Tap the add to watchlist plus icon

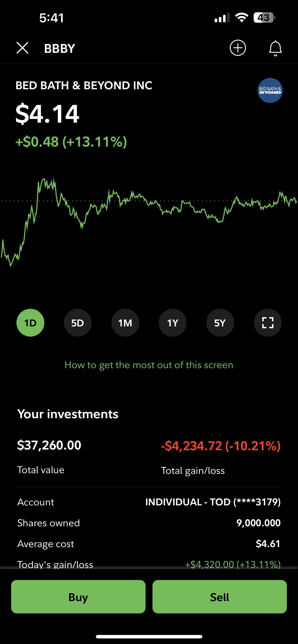[x=238, y=48]
